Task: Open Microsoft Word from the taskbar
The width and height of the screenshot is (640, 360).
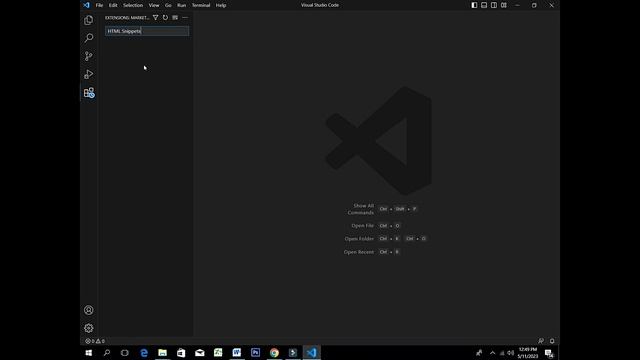Action: [237, 353]
